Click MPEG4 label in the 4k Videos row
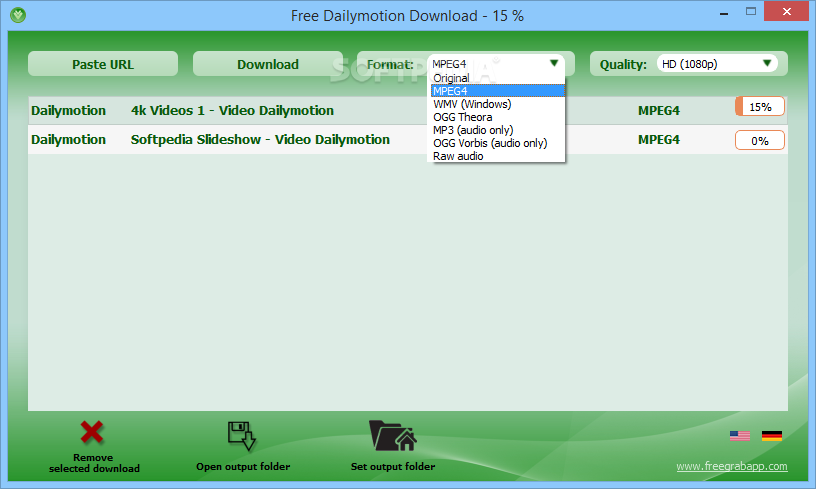 click(659, 111)
